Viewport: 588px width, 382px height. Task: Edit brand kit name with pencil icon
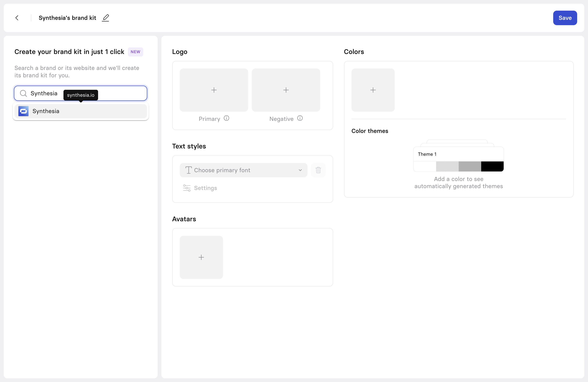pos(105,18)
